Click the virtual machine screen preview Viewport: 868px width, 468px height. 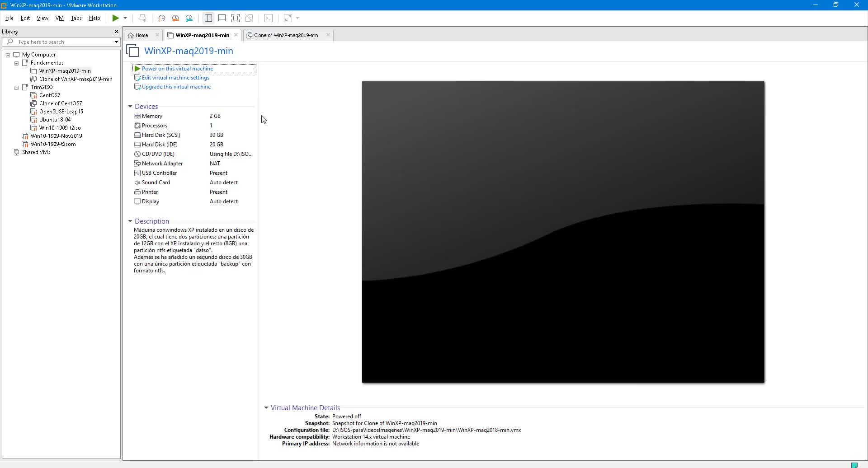coord(563,232)
